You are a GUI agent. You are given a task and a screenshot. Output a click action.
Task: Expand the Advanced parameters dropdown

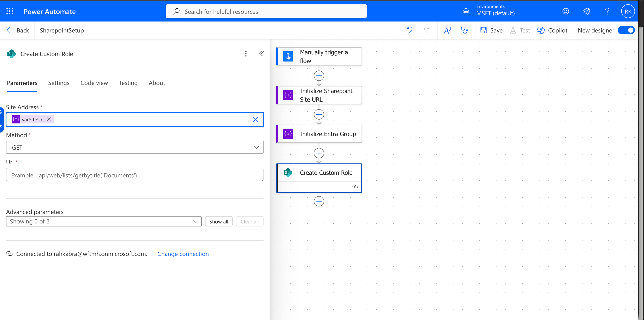tap(104, 222)
